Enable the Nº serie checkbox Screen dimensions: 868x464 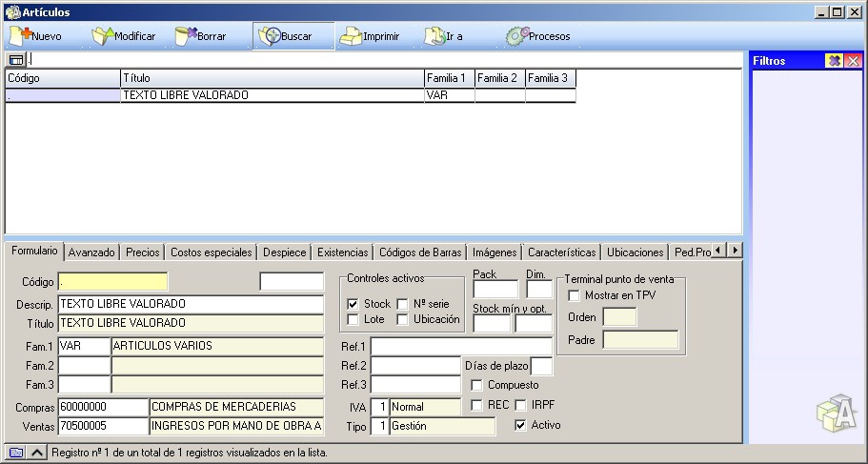402,304
